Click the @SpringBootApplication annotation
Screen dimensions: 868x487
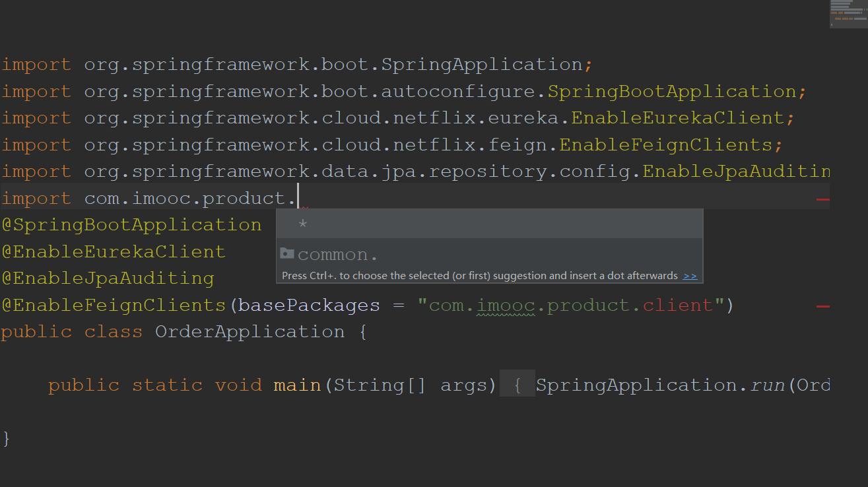click(x=131, y=225)
